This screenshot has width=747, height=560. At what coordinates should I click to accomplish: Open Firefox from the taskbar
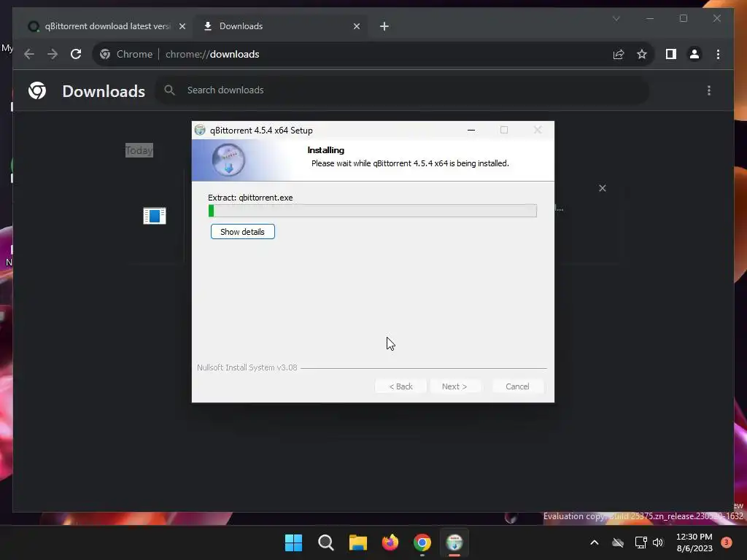(390, 542)
